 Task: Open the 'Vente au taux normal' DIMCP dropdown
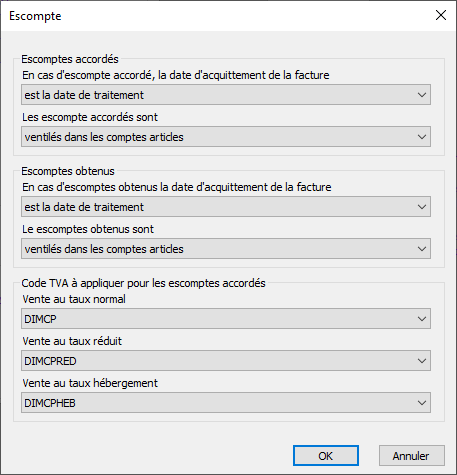226,319
